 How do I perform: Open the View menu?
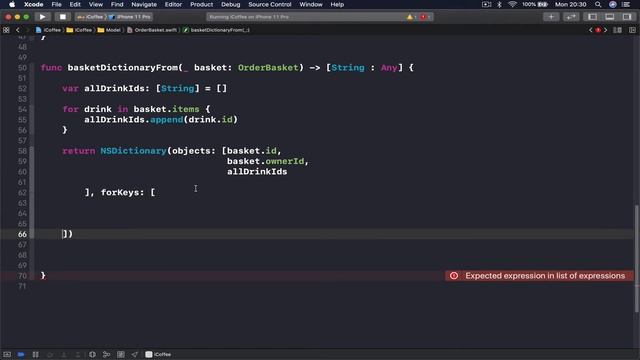point(96,4)
